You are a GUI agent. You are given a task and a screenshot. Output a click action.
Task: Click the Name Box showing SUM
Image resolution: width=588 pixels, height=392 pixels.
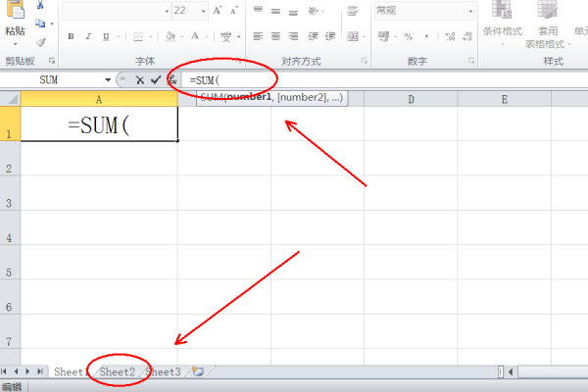pyautogui.click(x=49, y=80)
